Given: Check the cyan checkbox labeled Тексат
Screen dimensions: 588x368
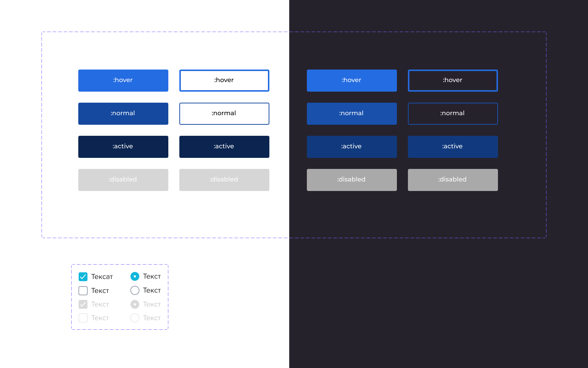Looking at the screenshot, I should (x=83, y=277).
